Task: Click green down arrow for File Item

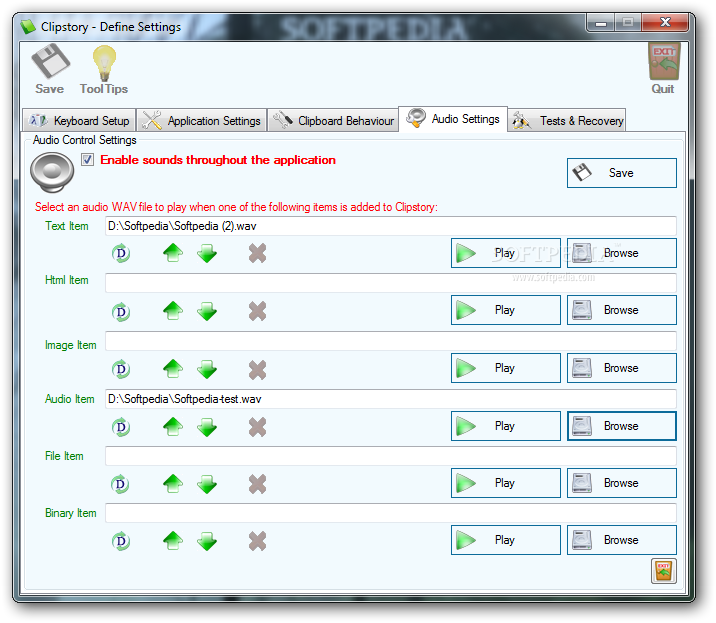Action: coord(207,485)
